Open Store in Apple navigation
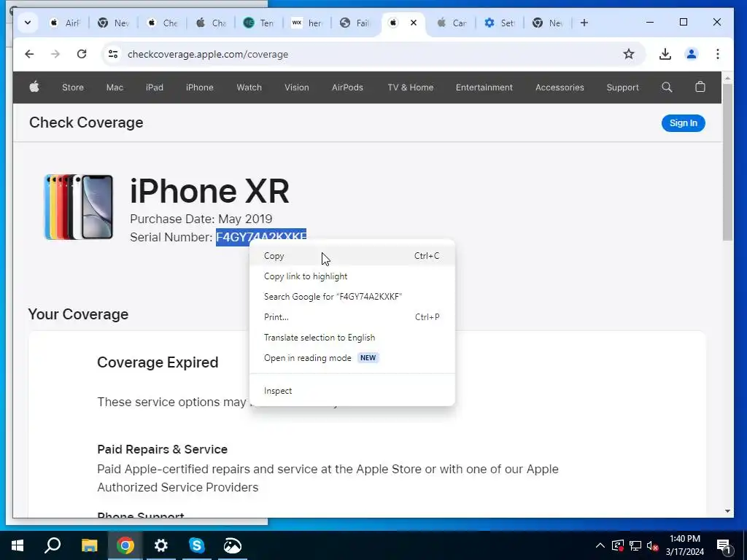The height and width of the screenshot is (560, 747). [73, 87]
